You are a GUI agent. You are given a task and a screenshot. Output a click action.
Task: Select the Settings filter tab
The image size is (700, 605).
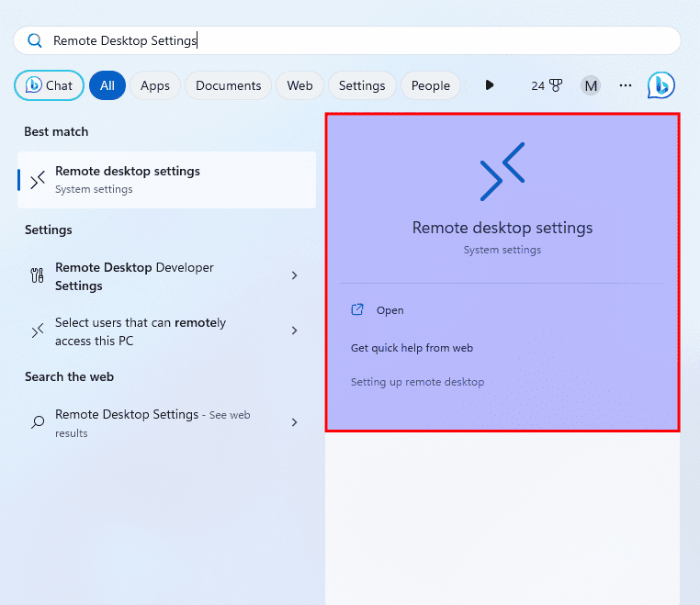click(362, 85)
